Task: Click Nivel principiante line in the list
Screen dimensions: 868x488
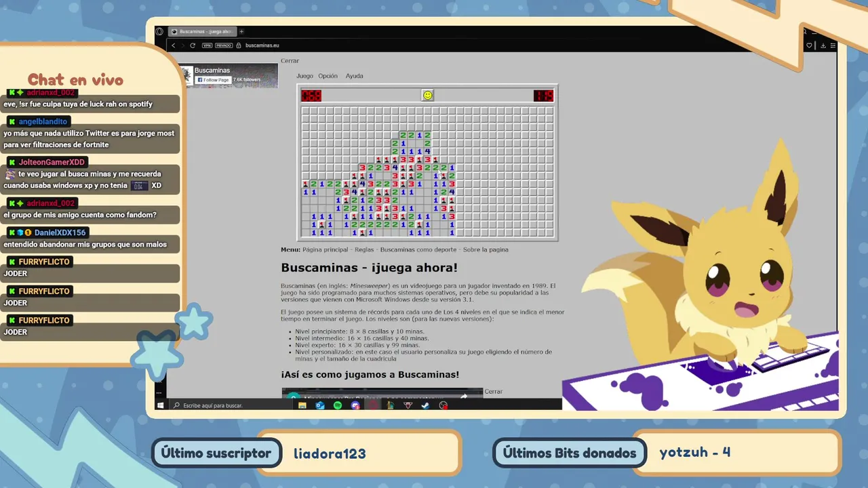Action: click(x=360, y=331)
